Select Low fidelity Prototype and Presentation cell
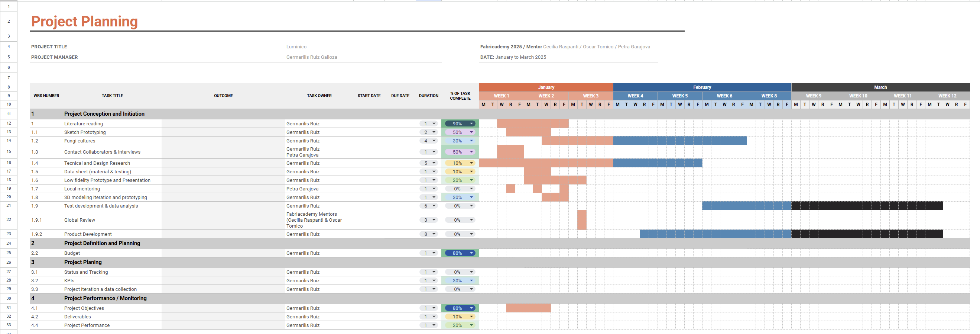The width and height of the screenshot is (980, 334). point(112,180)
